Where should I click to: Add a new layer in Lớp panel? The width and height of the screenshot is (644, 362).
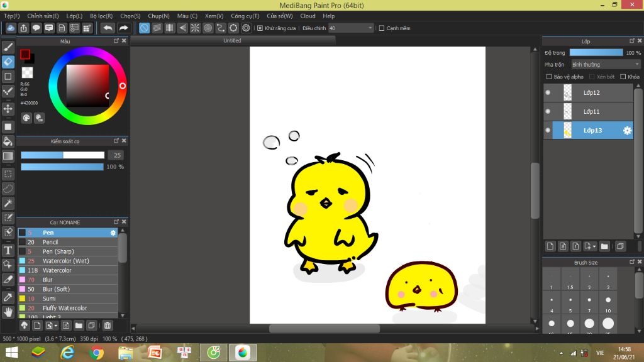click(550, 246)
